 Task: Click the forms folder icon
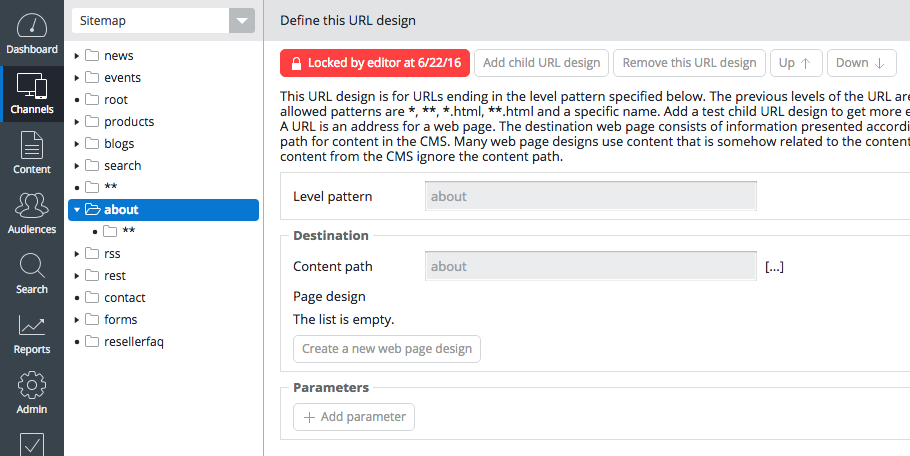coord(92,320)
